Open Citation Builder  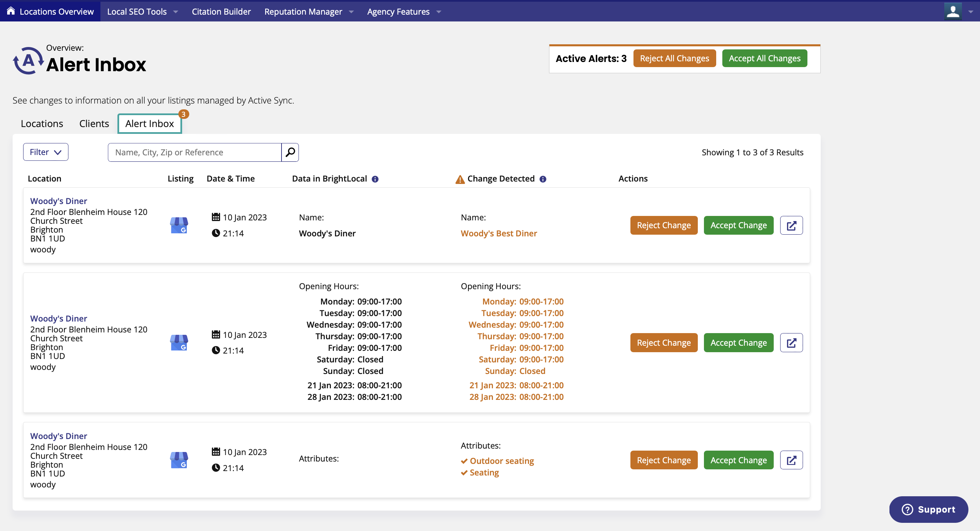click(x=221, y=12)
